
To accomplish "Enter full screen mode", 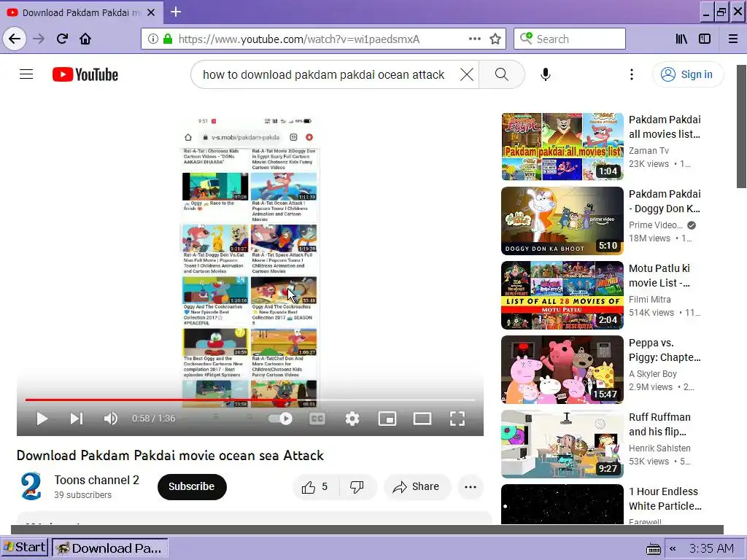I will tap(457, 419).
